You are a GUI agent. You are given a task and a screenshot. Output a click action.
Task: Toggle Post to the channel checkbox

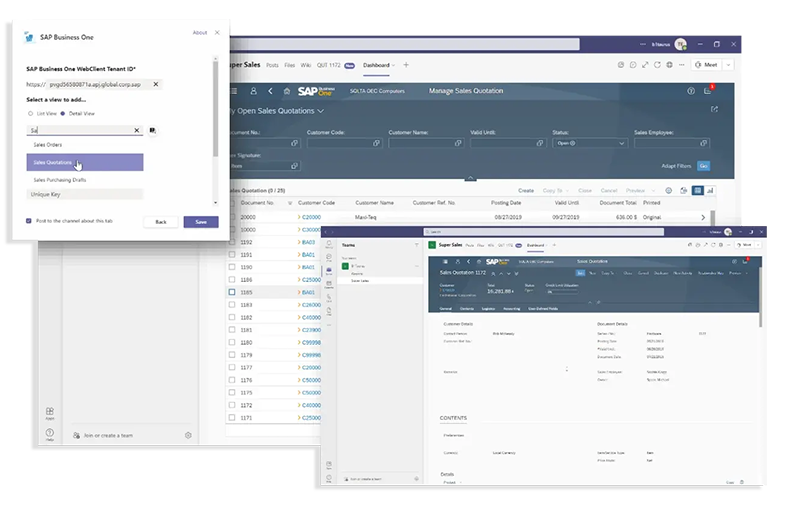(x=29, y=221)
